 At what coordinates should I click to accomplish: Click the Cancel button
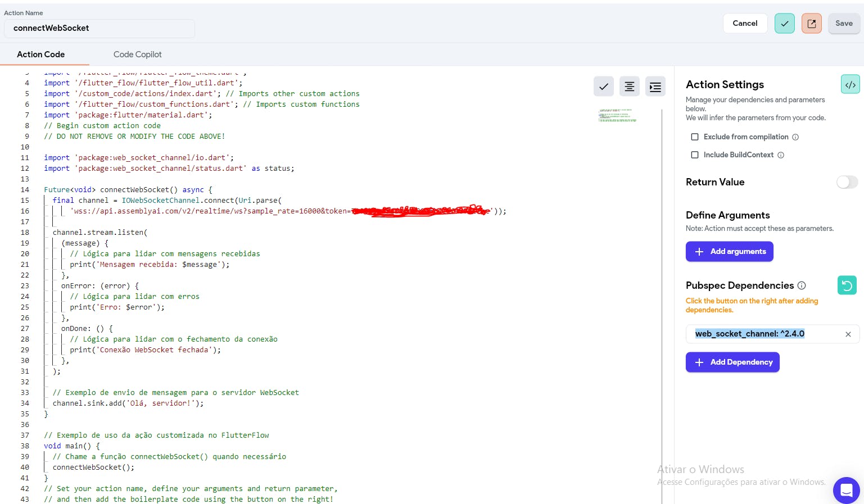click(745, 24)
